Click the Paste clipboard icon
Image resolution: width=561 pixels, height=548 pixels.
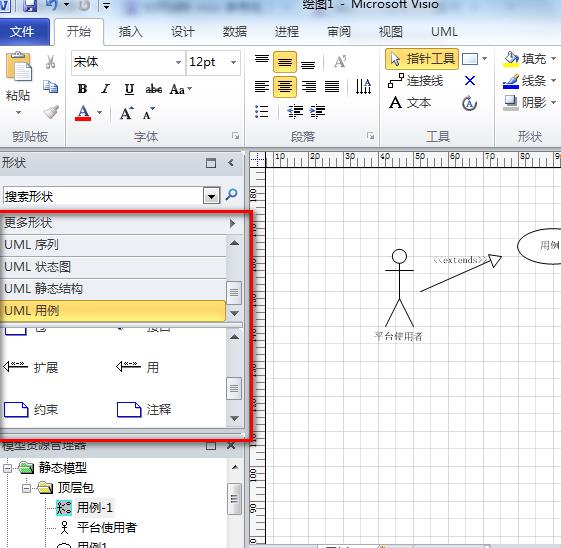pyautogui.click(x=19, y=67)
